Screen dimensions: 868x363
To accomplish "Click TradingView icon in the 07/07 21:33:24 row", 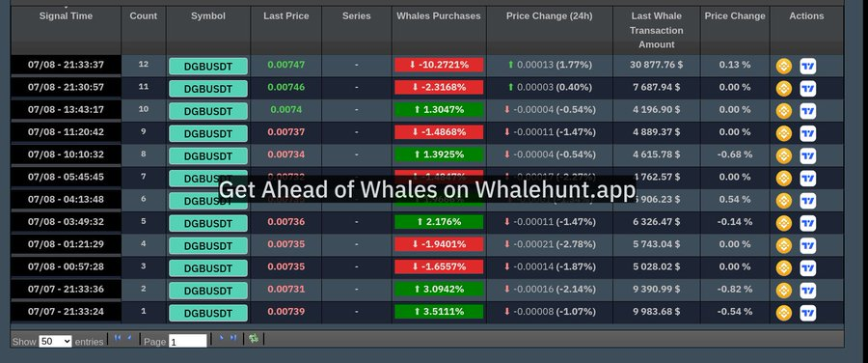I will [807, 313].
